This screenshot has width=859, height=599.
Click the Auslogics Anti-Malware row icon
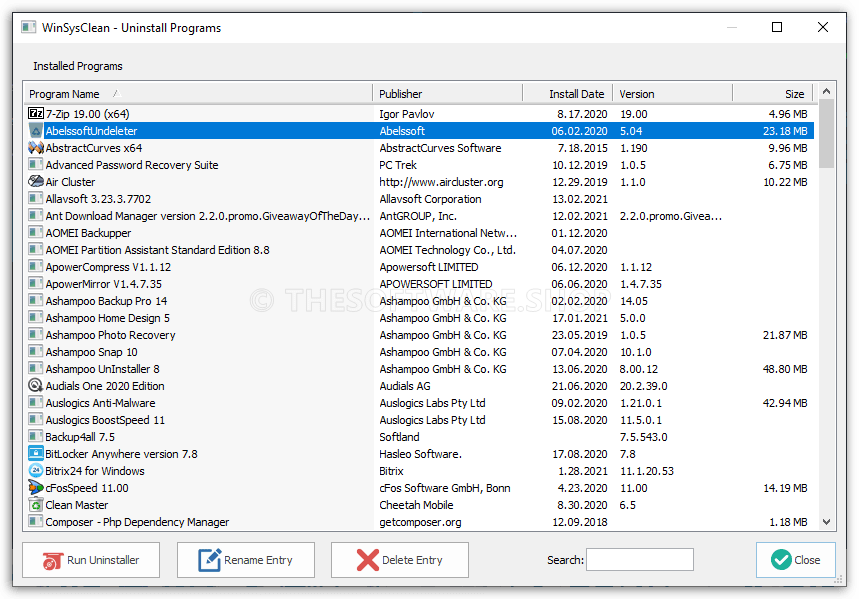click(36, 402)
